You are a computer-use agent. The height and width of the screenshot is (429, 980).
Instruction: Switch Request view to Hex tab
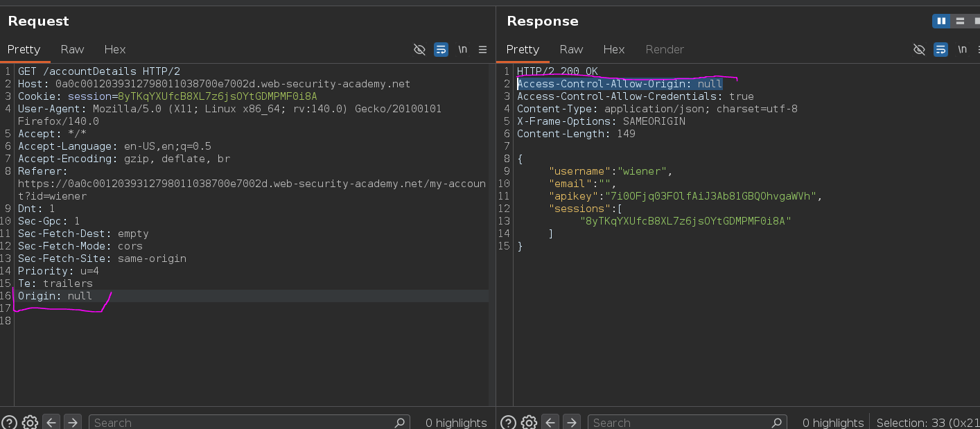click(x=115, y=49)
